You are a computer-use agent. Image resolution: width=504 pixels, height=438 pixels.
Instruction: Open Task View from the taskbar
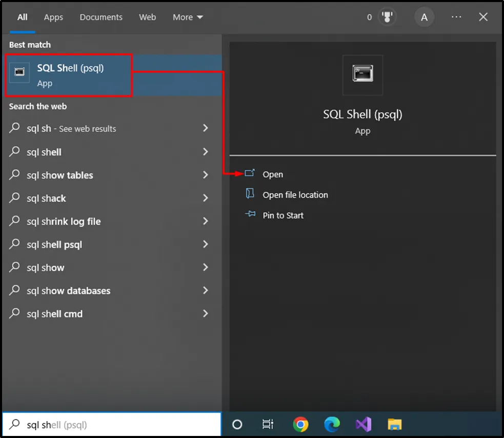coord(268,424)
